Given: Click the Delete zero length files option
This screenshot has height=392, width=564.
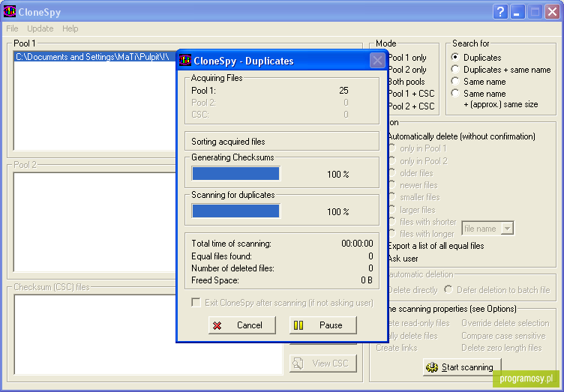Looking at the screenshot, I should point(502,348).
